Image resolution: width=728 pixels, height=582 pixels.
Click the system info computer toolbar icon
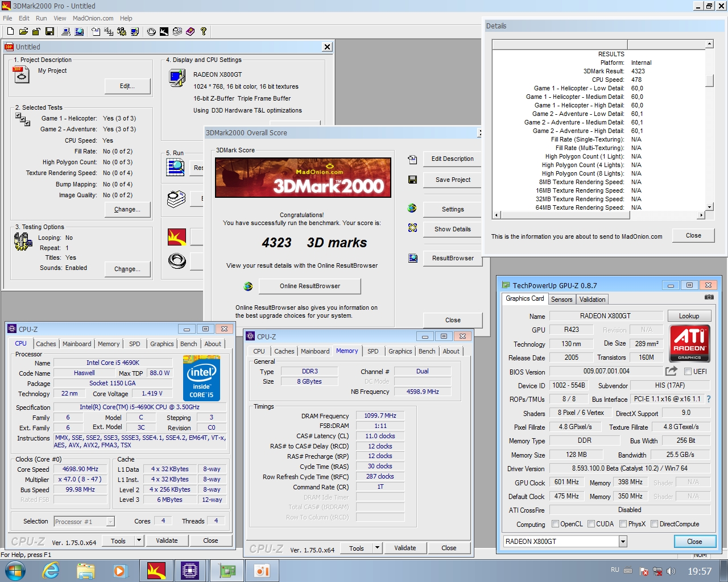(x=66, y=31)
